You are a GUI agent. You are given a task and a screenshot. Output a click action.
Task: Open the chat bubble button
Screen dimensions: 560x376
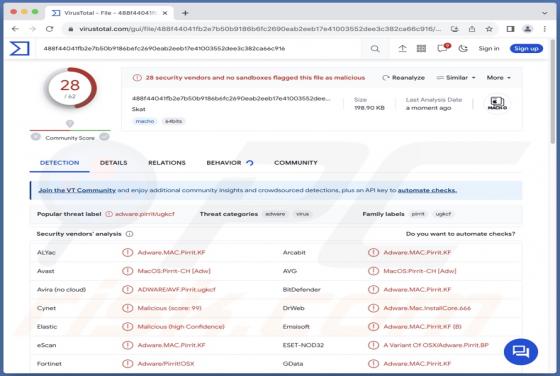521,352
